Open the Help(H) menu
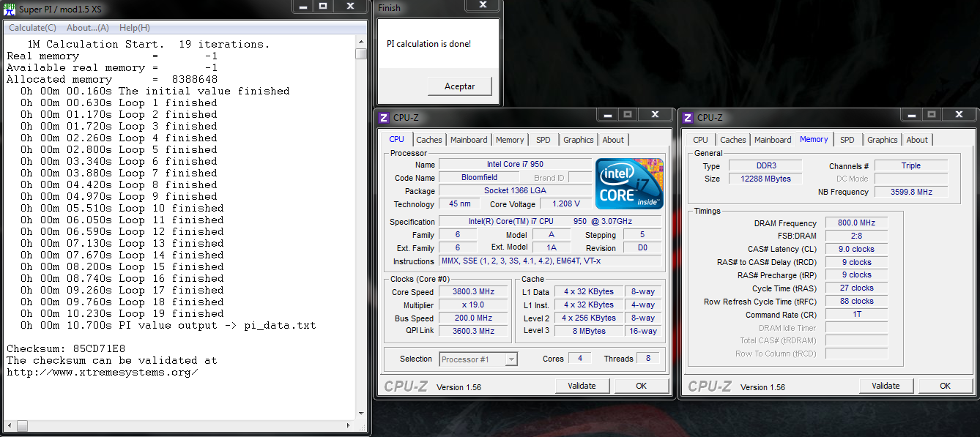Viewport: 980px width, 437px height. (x=135, y=28)
